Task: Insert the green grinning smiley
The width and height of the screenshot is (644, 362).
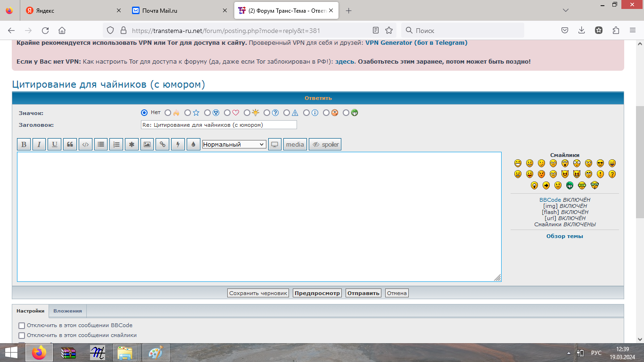Action: [x=570, y=185]
